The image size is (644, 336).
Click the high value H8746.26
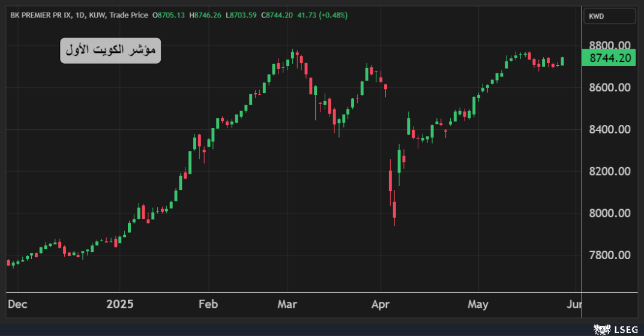[x=205, y=15]
